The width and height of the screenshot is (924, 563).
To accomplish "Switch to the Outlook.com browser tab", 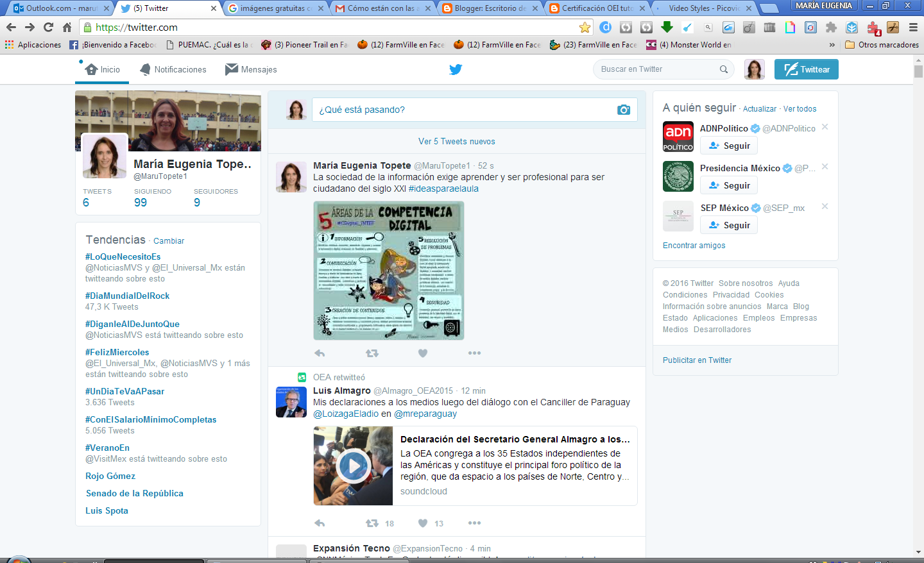I will 62,8.
